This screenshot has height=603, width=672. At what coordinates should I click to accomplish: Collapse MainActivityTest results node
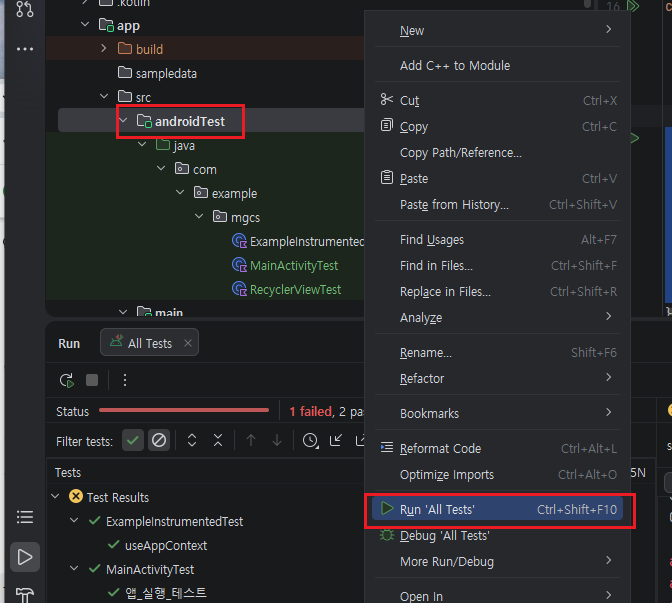[74, 569]
